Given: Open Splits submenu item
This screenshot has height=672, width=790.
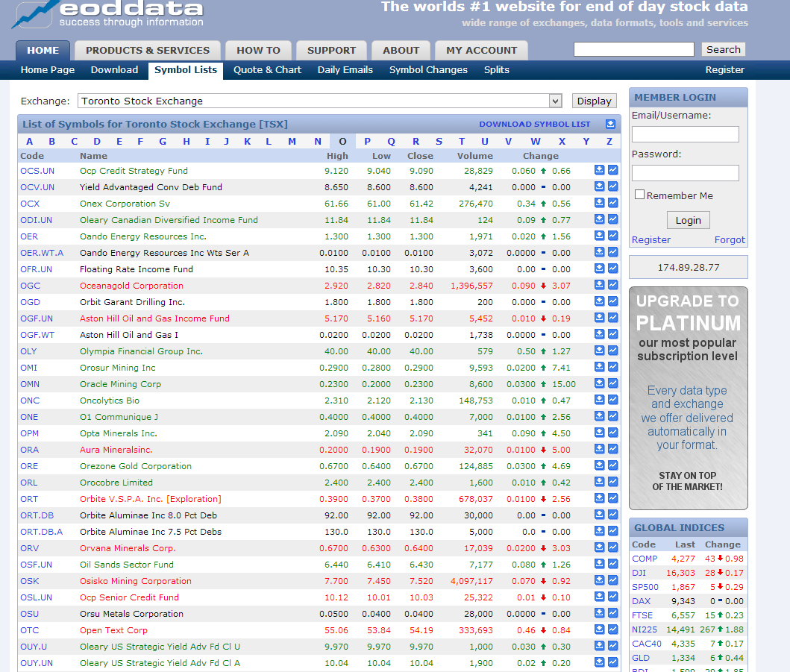Looking at the screenshot, I should pos(497,70).
